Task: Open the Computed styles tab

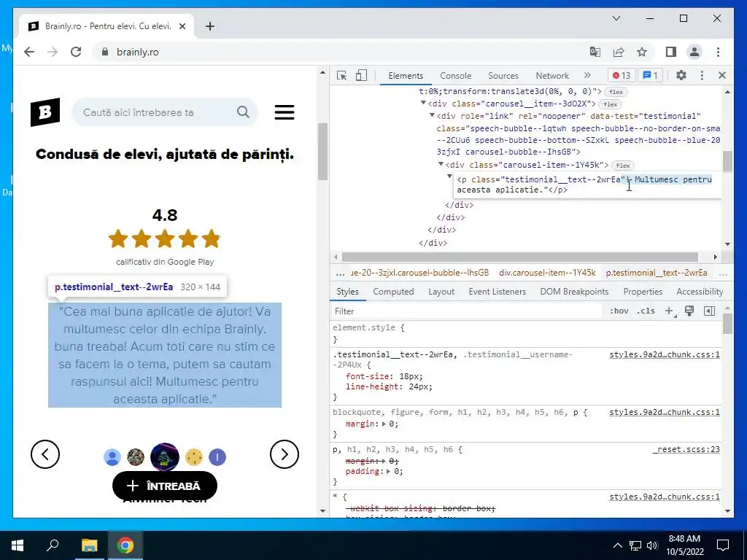Action: [393, 292]
